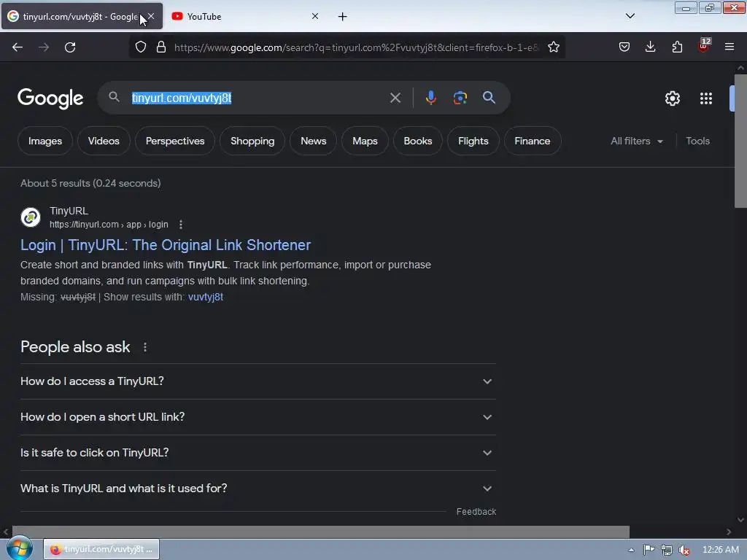Select the Shopping filter
Screen dimensions: 747x560
click(x=252, y=141)
